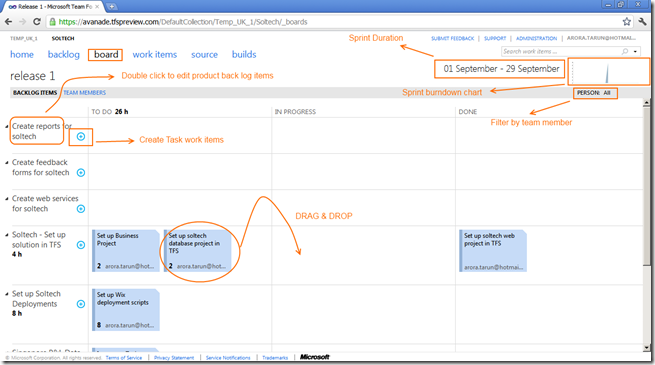
Task: Open the work items navigation tab
Action: [155, 55]
